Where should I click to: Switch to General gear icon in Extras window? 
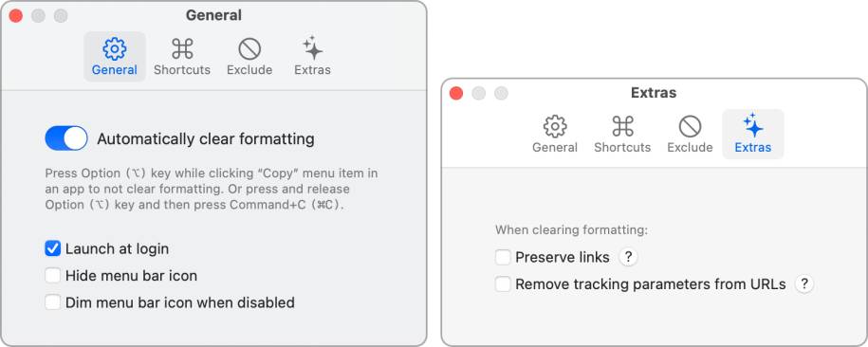555,127
